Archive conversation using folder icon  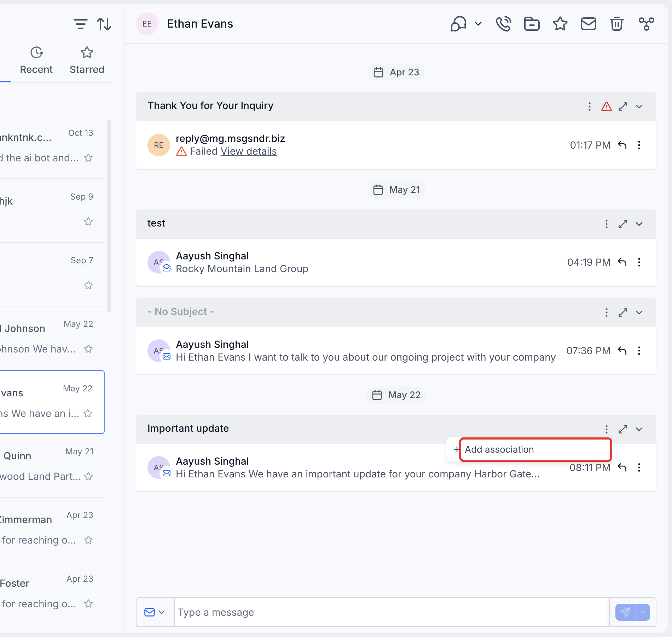532,24
